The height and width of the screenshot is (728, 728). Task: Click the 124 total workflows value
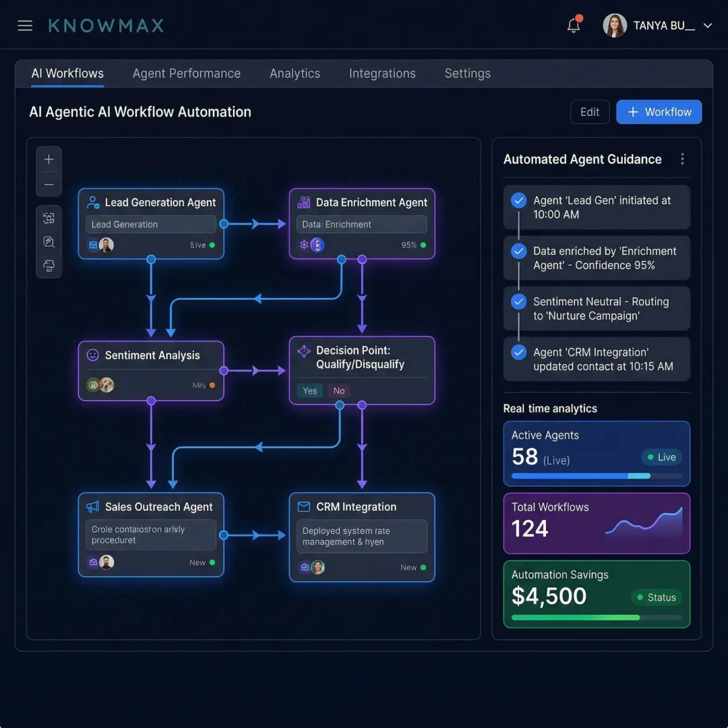[530, 528]
